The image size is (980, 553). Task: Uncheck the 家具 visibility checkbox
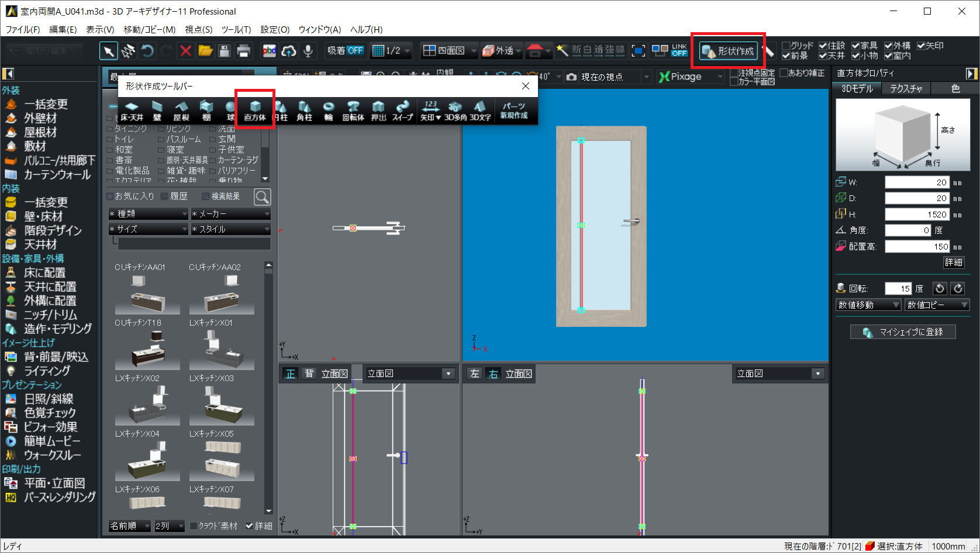coord(855,46)
